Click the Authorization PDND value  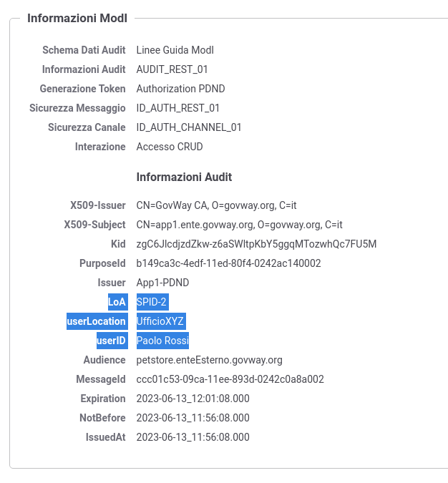pos(180,89)
